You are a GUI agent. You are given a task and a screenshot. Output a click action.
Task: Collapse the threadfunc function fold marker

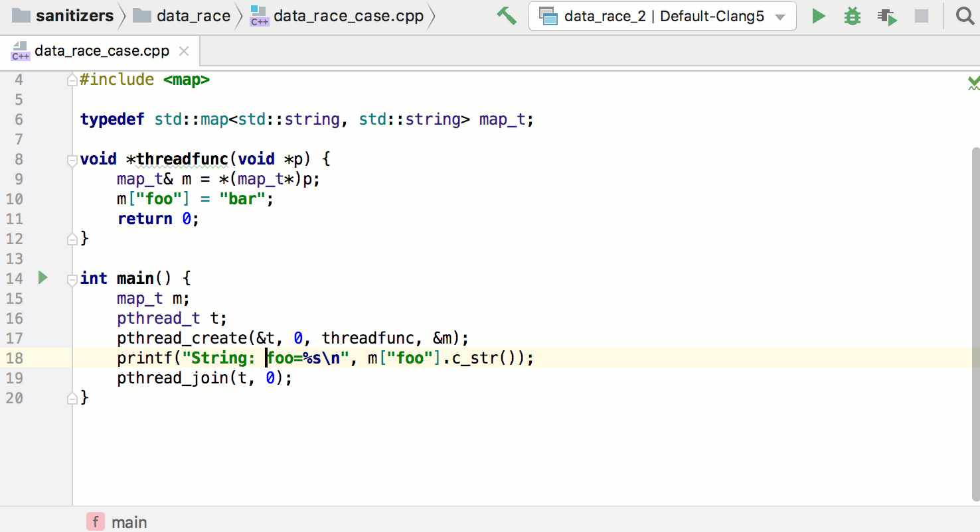tap(72, 159)
